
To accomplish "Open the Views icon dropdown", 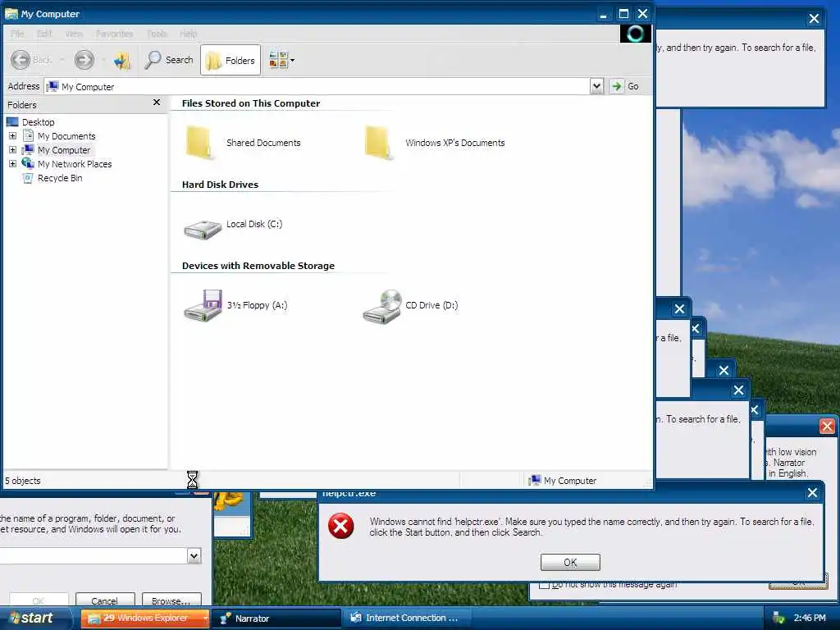I will tap(281, 60).
